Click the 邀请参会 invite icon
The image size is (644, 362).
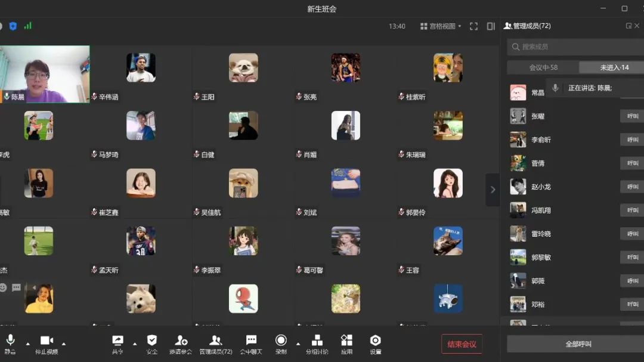pyautogui.click(x=181, y=342)
